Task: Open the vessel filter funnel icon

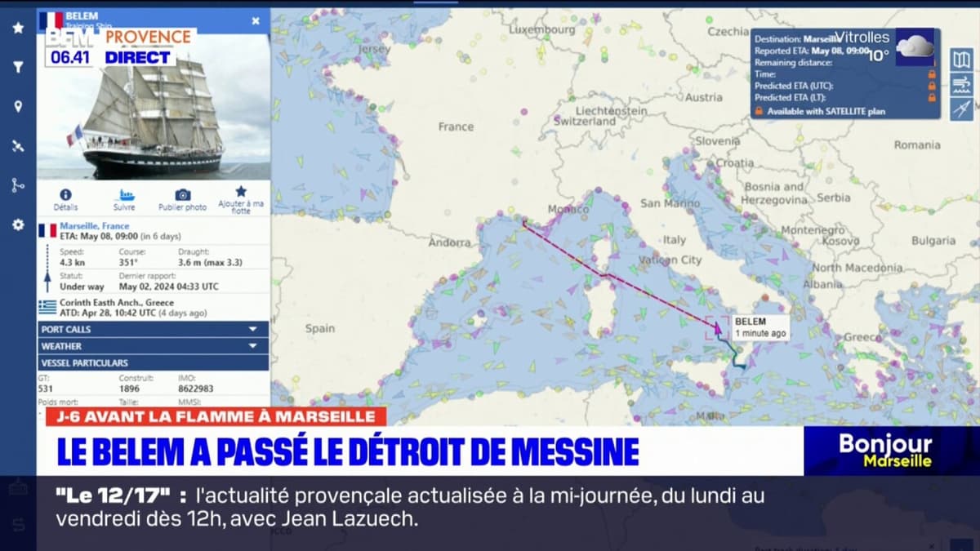Action: click(x=18, y=67)
